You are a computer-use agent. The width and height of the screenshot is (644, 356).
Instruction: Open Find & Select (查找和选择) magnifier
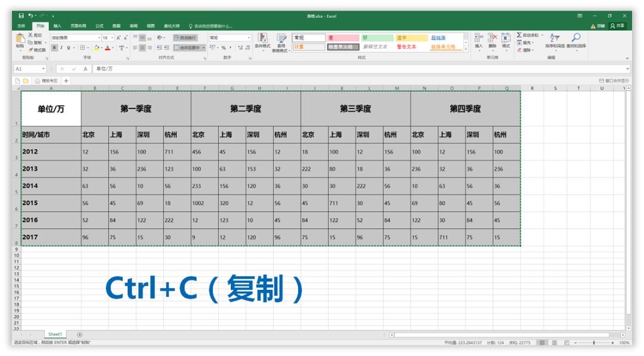coord(576,38)
